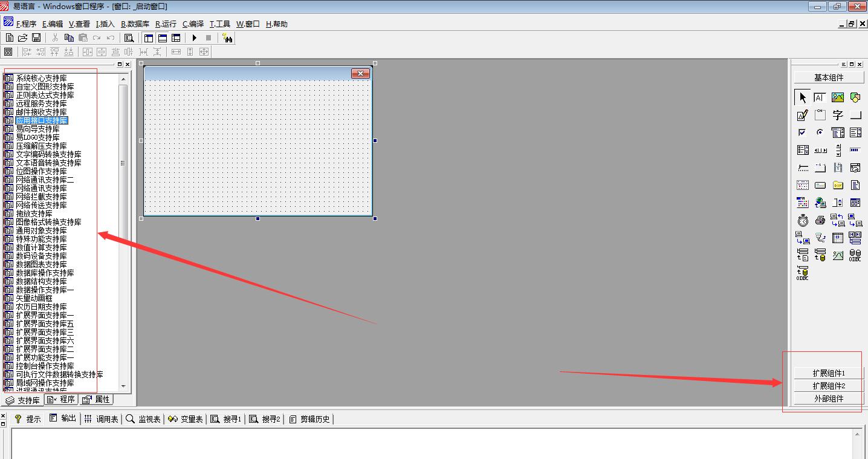This screenshot has height=459, width=868.
Task: Select the ODBC database component in fourth column
Action: pyautogui.click(x=855, y=255)
